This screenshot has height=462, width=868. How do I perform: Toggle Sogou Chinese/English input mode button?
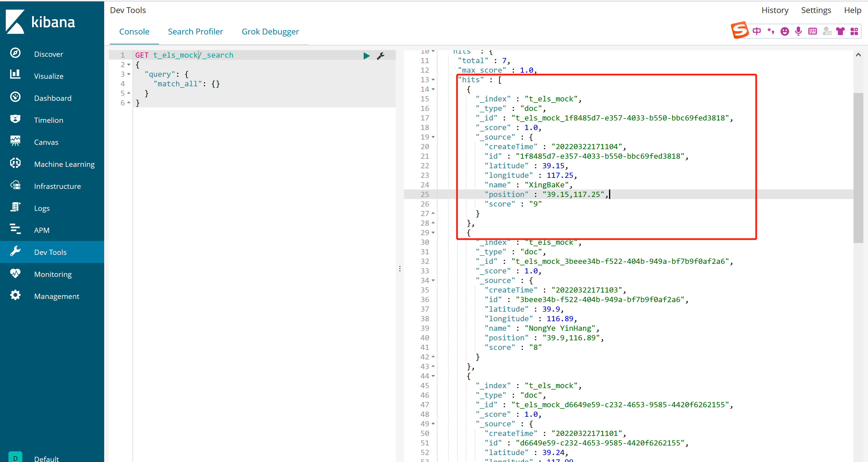coord(757,31)
